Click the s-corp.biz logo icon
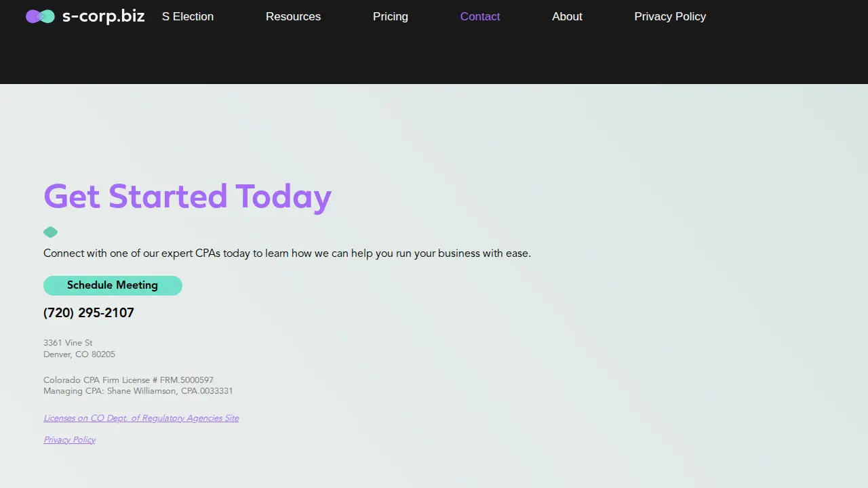 (40, 16)
